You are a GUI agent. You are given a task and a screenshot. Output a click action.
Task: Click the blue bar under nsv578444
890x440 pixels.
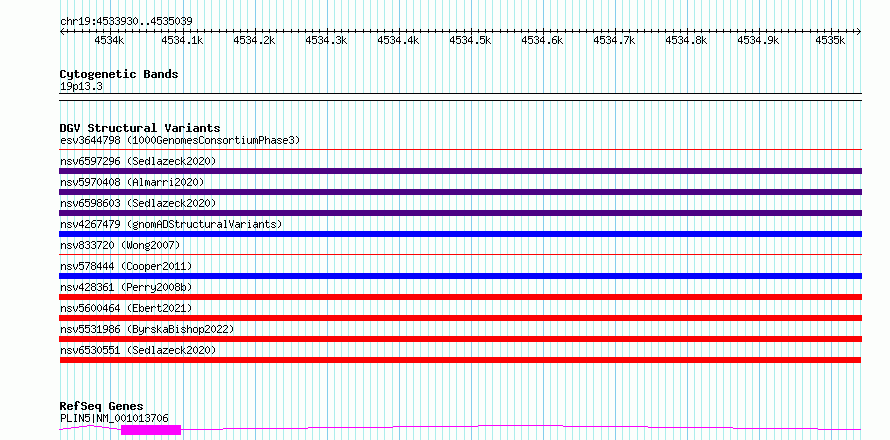click(460, 276)
